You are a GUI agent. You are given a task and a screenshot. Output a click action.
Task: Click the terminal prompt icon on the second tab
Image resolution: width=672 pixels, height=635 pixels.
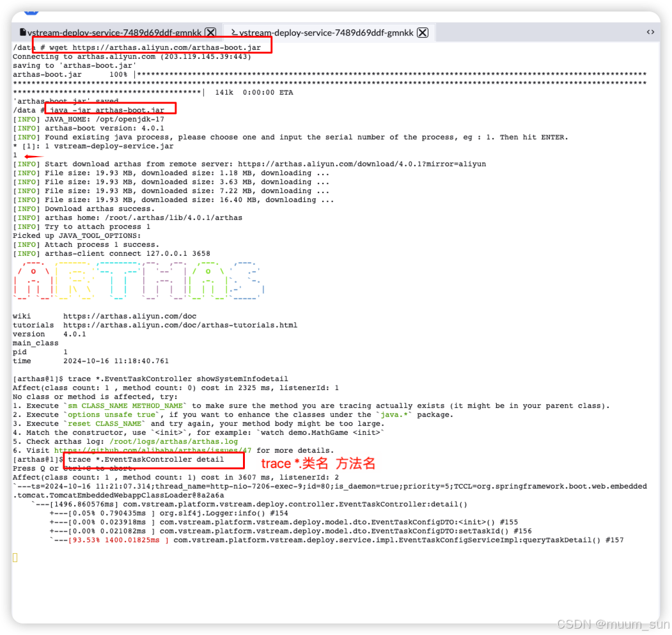click(233, 31)
